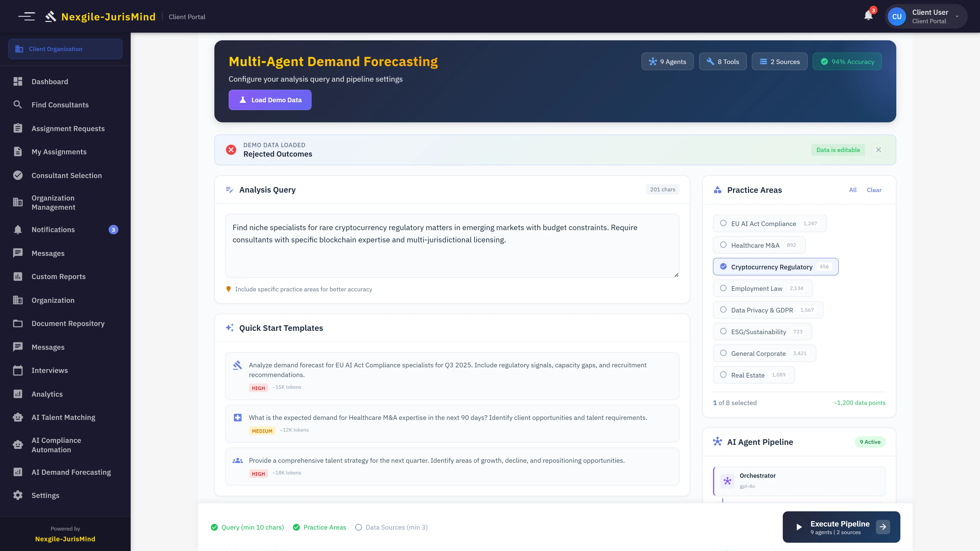Clear selected practice areas

pyautogui.click(x=874, y=190)
